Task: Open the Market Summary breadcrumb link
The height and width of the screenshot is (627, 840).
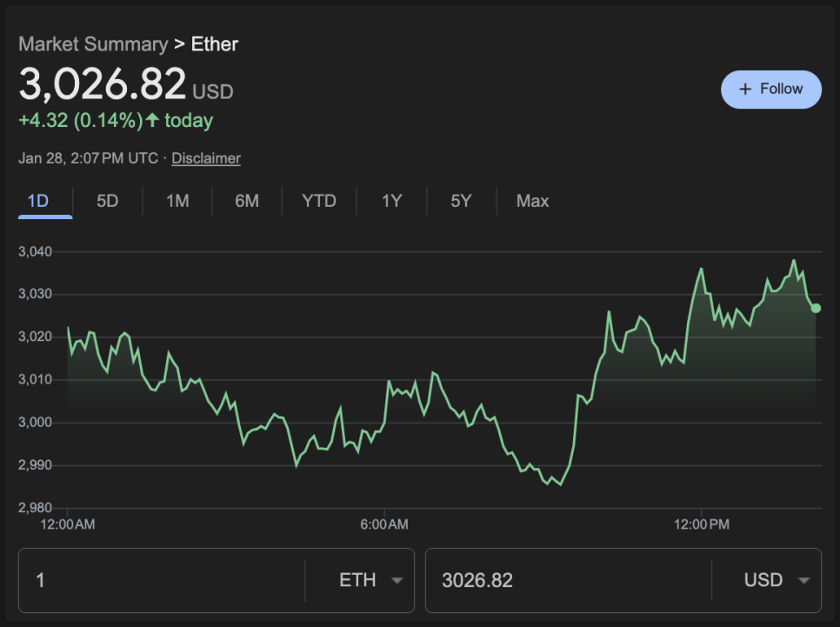Action: (x=93, y=44)
